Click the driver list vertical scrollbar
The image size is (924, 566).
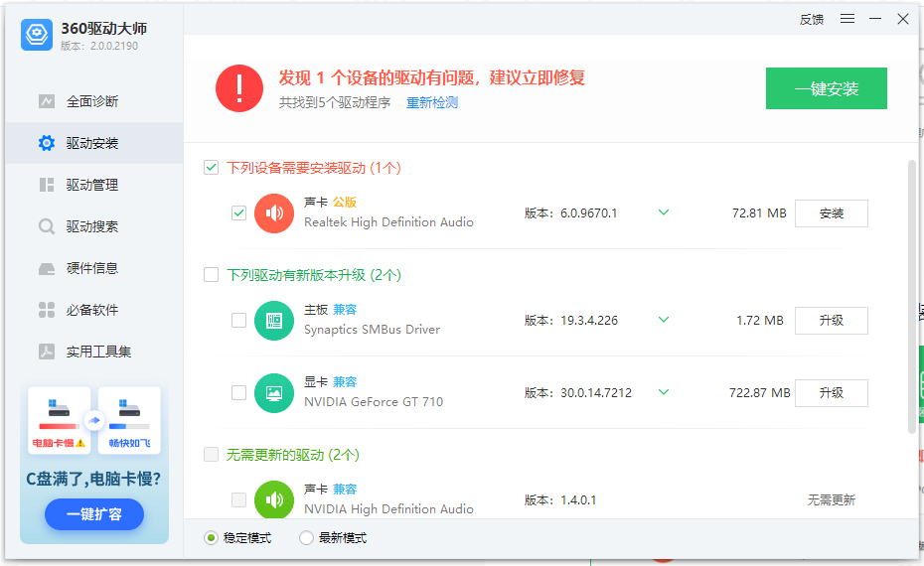click(912, 295)
